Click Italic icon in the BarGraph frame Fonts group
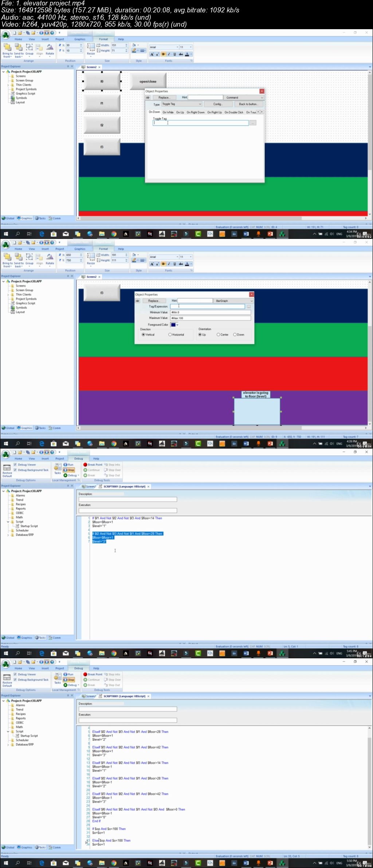The image size is (373, 868). [x=169, y=264]
